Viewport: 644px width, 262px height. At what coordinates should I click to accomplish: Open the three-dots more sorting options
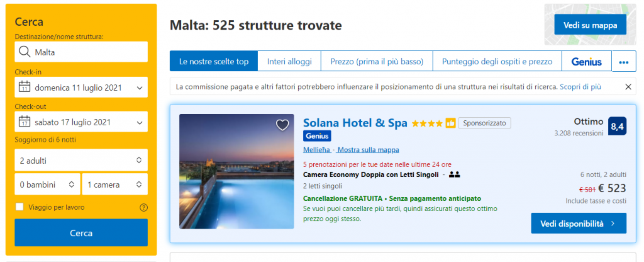623,62
